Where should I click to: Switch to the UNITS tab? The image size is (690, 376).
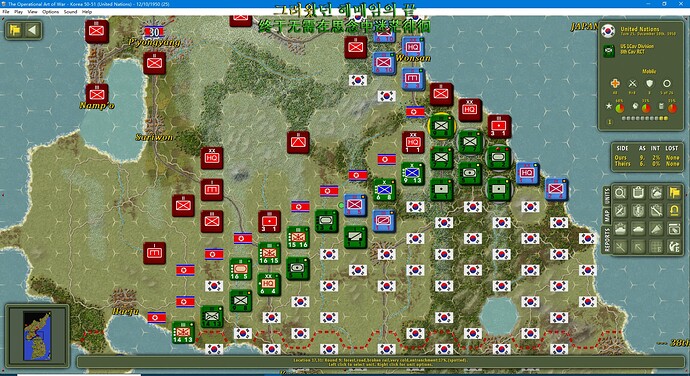(607, 196)
